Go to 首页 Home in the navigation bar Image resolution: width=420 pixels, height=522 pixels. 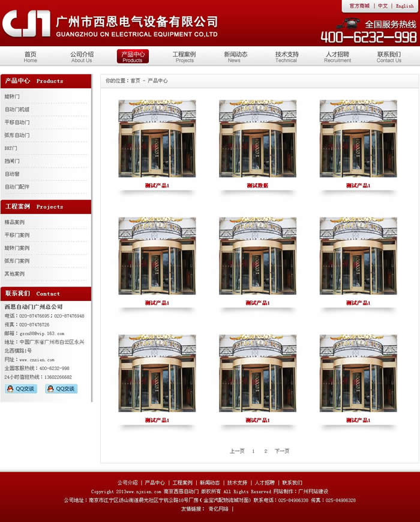pyautogui.click(x=30, y=56)
